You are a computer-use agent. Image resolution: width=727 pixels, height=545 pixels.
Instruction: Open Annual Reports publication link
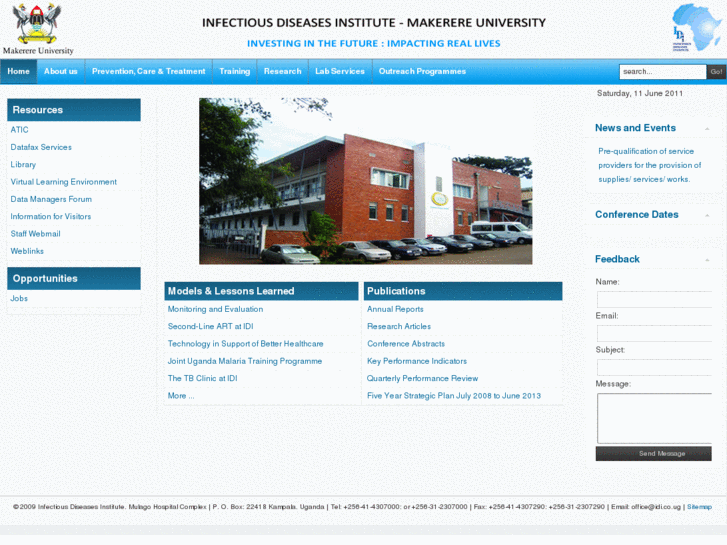(395, 309)
